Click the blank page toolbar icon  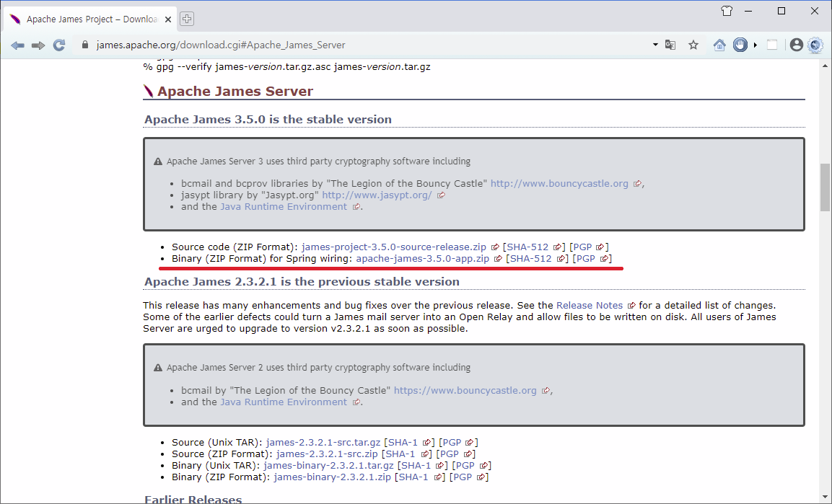tap(772, 45)
